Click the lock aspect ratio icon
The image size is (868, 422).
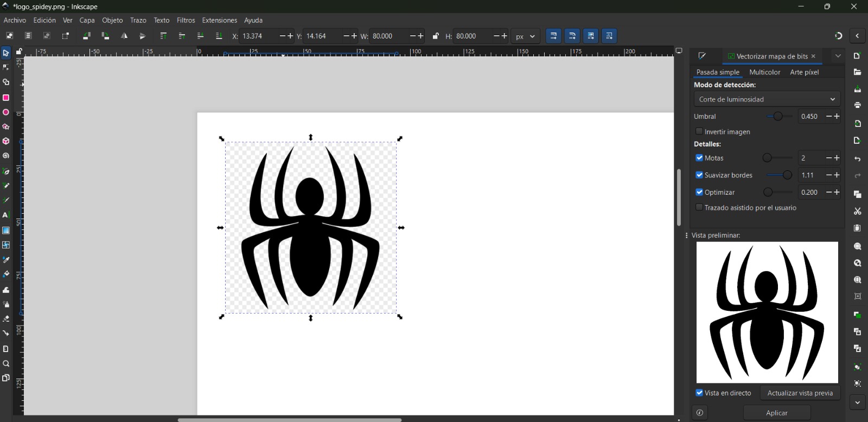tap(436, 36)
